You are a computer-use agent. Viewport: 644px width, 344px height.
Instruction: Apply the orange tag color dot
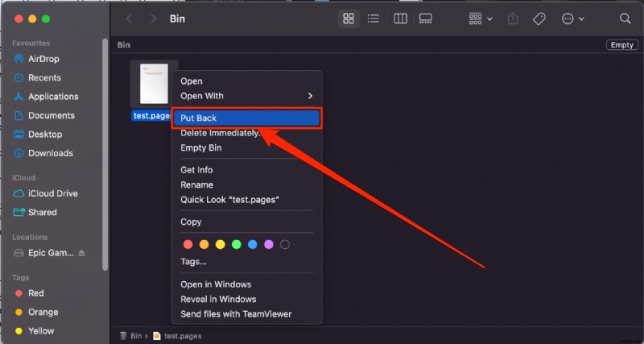tap(204, 245)
